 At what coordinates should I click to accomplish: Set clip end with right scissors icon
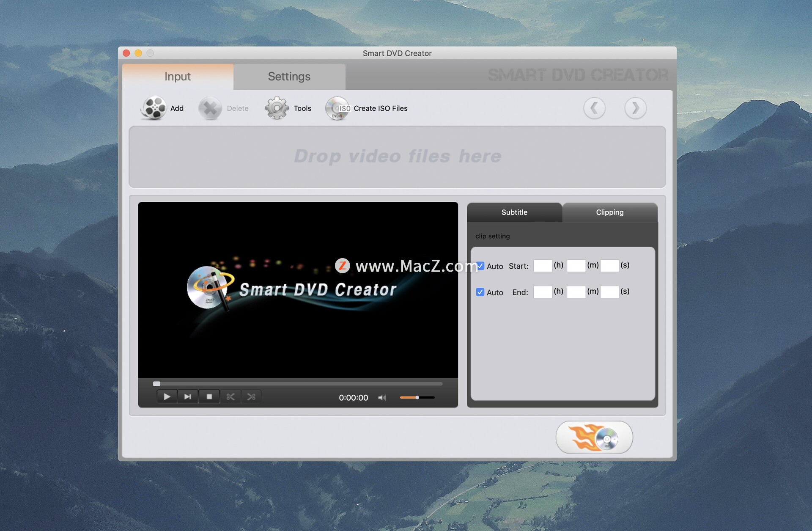click(x=251, y=397)
